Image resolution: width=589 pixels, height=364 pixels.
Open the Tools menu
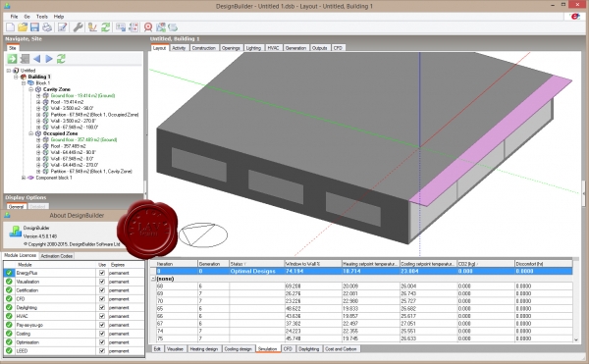(x=42, y=17)
